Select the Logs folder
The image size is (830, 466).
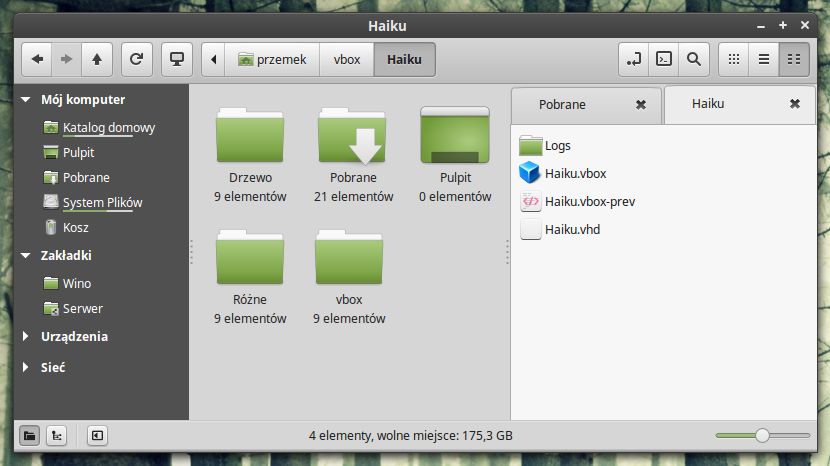click(545, 146)
